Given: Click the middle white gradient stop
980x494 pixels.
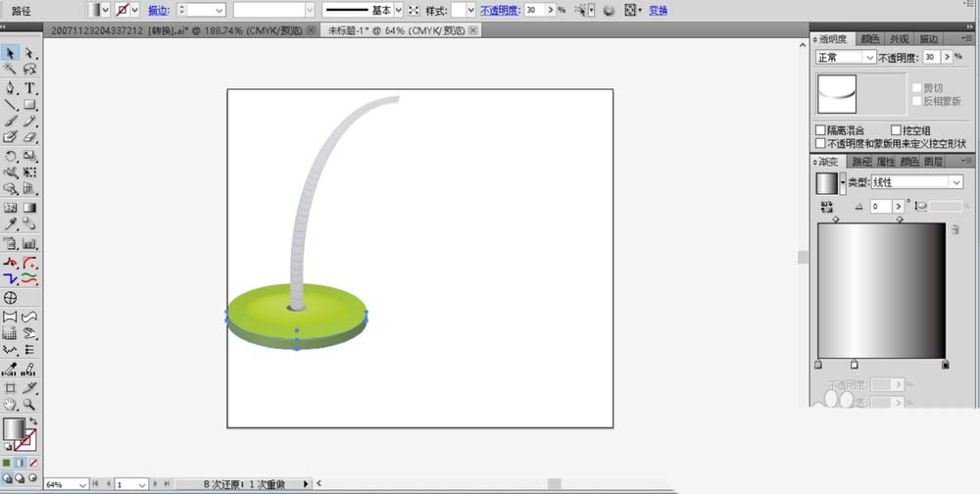Looking at the screenshot, I should [855, 365].
